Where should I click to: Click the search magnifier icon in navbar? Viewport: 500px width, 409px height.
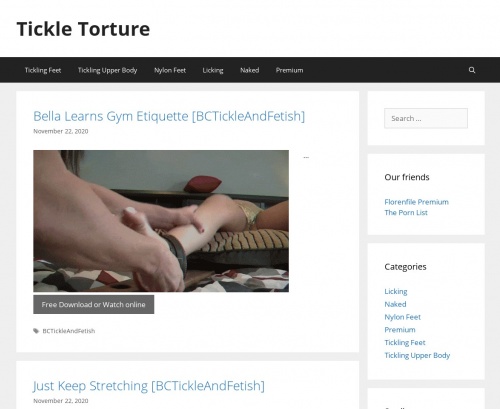472,70
